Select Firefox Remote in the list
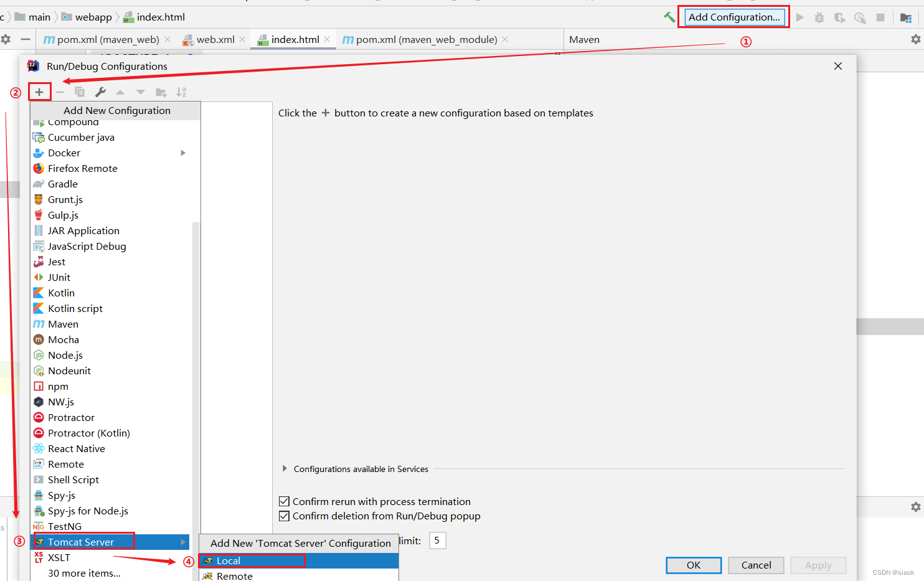Viewport: 924px width, 581px height. pyautogui.click(x=110, y=168)
